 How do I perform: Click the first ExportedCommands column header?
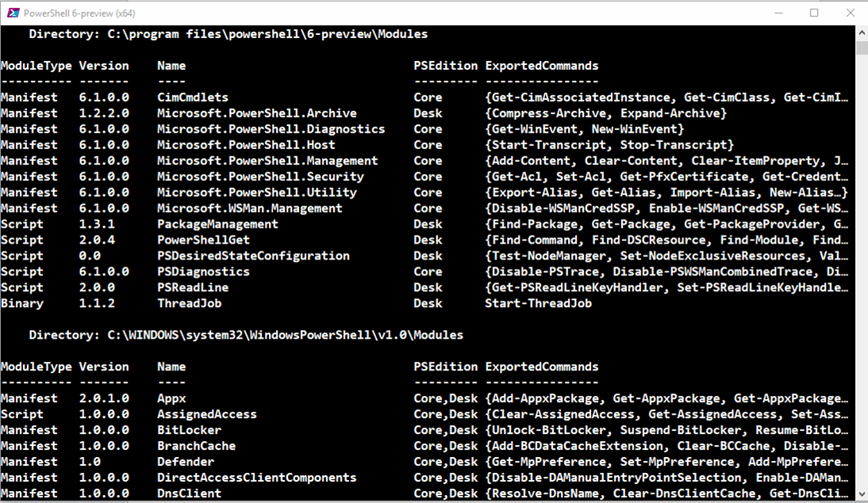542,66
